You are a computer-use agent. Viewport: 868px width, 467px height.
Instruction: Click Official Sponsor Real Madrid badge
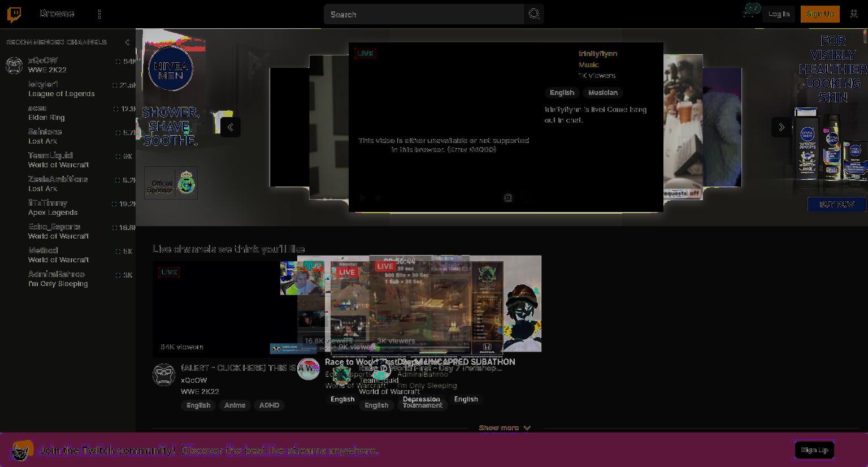[171, 183]
